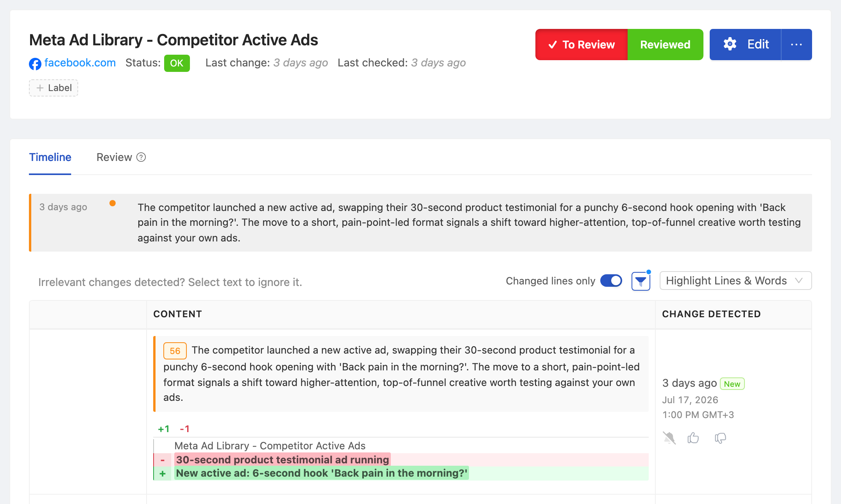The height and width of the screenshot is (504, 841).
Task: Add a new Label tag
Action: click(54, 88)
